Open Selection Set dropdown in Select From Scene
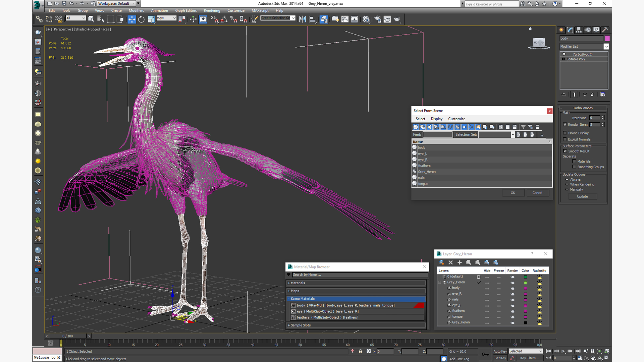The height and width of the screenshot is (362, 644). (x=513, y=135)
